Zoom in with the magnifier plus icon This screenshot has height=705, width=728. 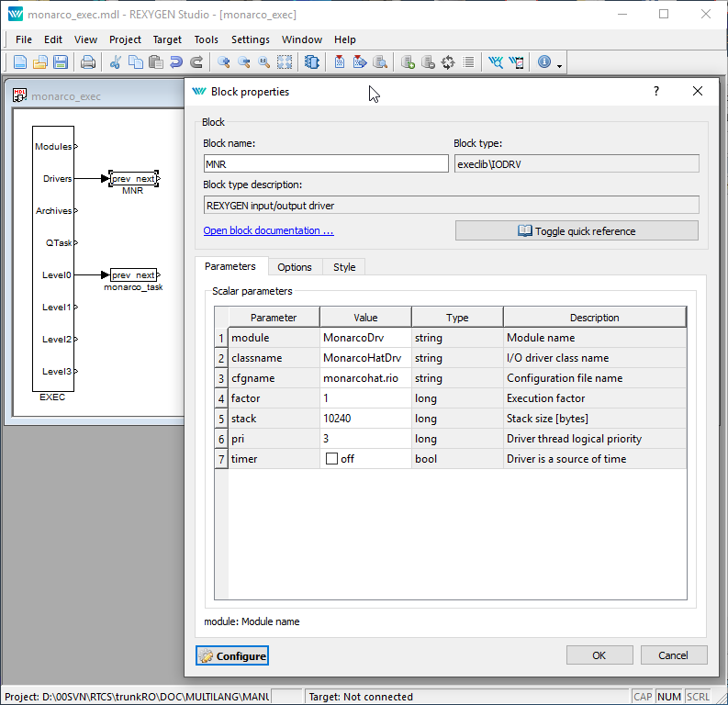[223, 62]
